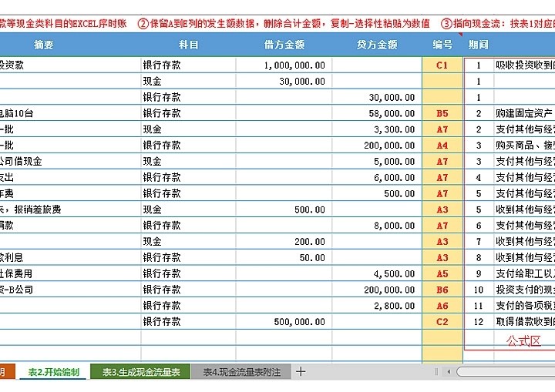Image resolution: width=555 pixels, height=392 pixels.
Task: Click the A6 code cell
Action: coord(442,306)
